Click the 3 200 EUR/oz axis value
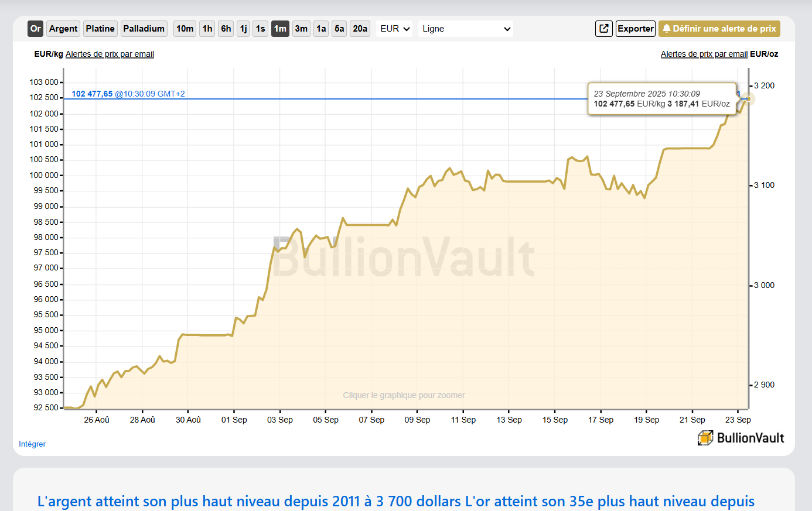 (764, 85)
